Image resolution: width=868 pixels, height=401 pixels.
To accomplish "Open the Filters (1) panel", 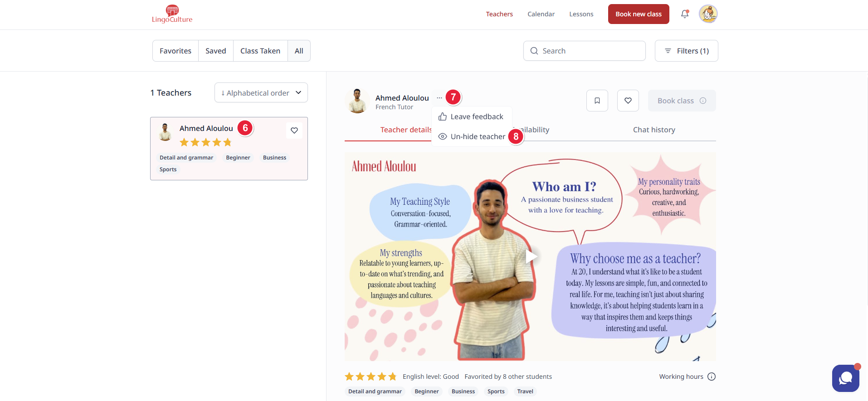I will pos(686,51).
